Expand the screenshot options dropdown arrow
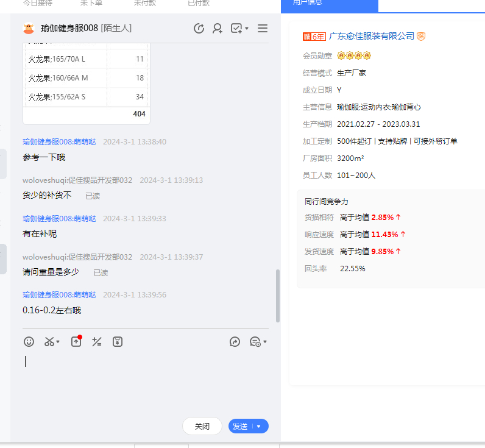 click(58, 343)
